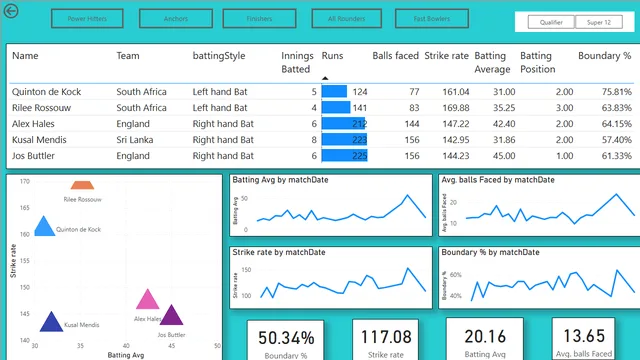Screen dimensions: 640x360
Task: Select Quinton de Kock blue triangle marker
Action: (44, 227)
